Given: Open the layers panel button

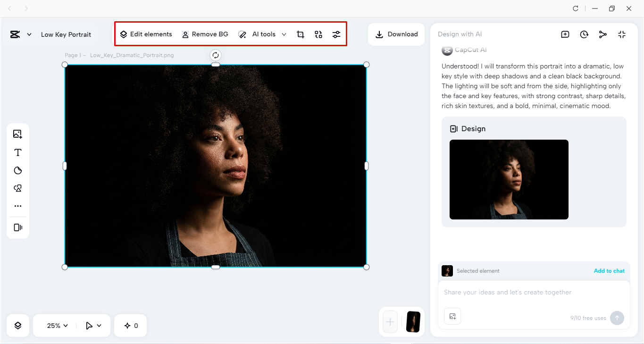Looking at the screenshot, I should (18, 326).
